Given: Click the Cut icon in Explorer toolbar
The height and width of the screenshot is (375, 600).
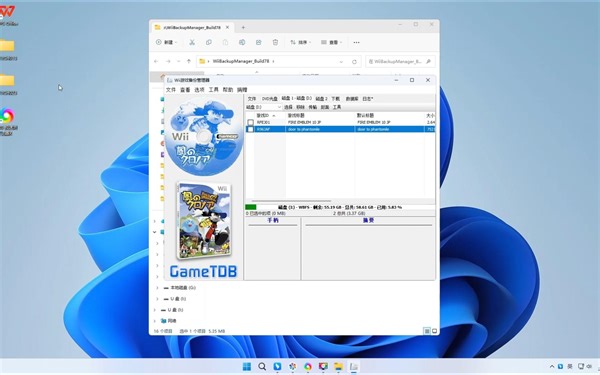Looking at the screenshot, I should click(x=192, y=42).
